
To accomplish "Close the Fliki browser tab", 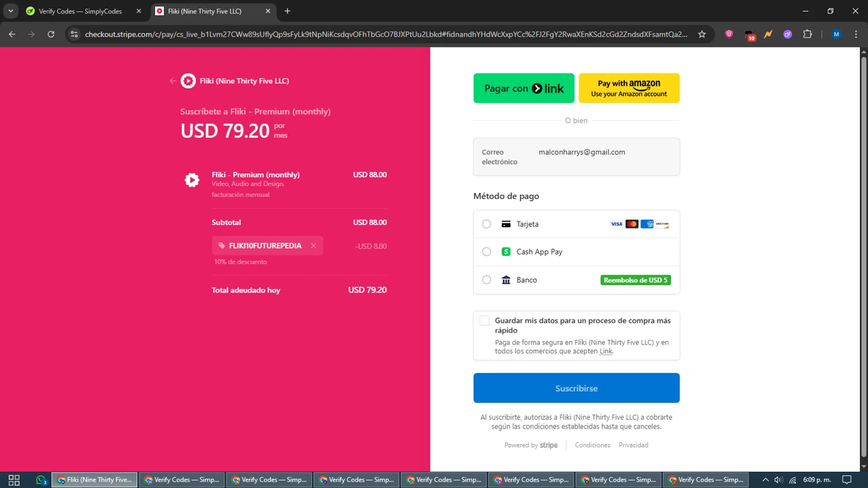I will (268, 11).
